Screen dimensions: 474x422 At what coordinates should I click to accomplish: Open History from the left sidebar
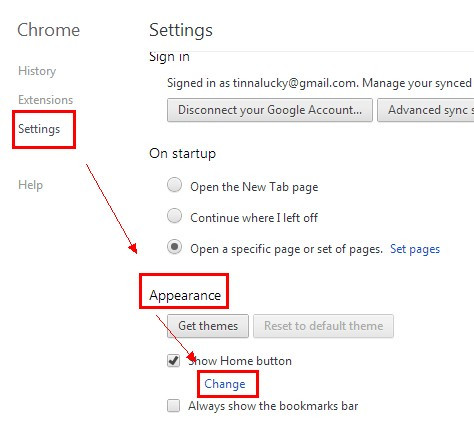pos(37,71)
